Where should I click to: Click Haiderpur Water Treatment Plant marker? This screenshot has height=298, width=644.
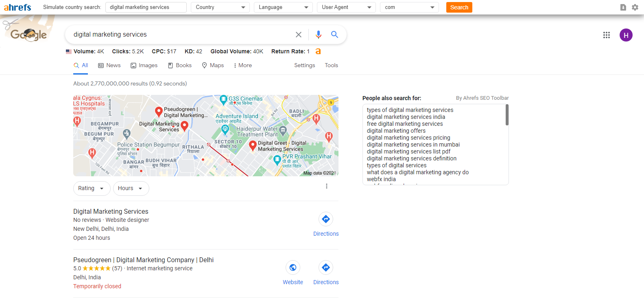[x=283, y=130]
